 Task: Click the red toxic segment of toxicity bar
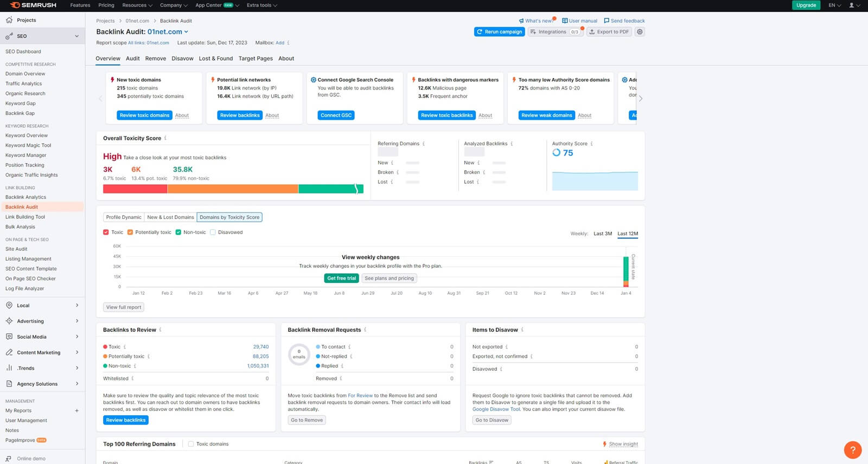pos(135,189)
